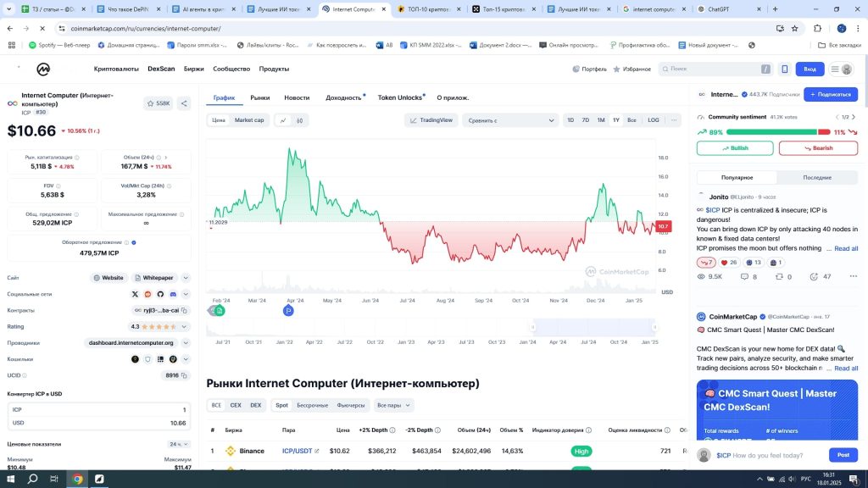Set chart range to Все (all)
The height and width of the screenshot is (488, 868).
(632, 120)
